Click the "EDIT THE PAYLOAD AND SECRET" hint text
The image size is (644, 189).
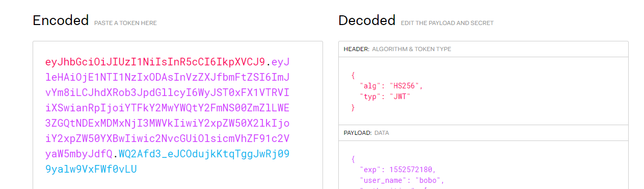pos(447,23)
